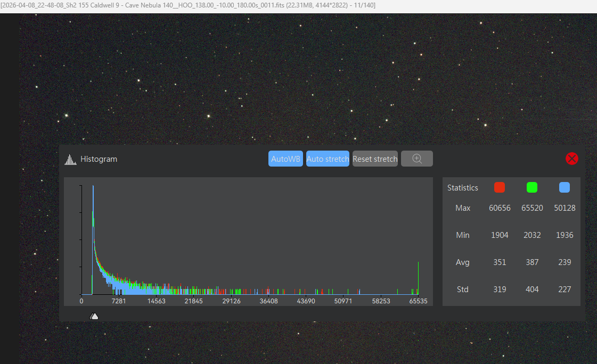Select the green channel swatch in Statistics
The image size is (597, 364).
click(x=532, y=187)
